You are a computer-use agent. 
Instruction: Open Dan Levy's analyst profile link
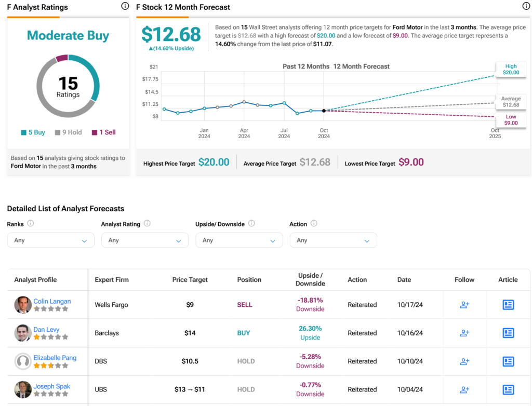point(46,329)
